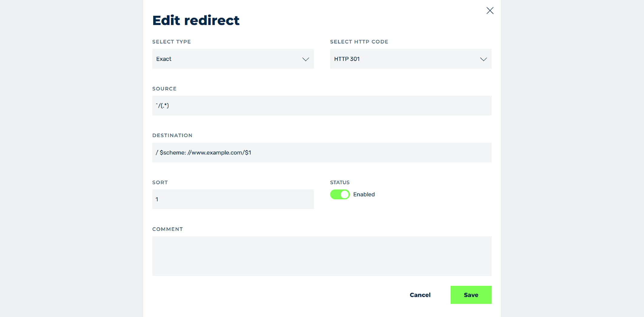Click the STATUS label above the toggle
Image resolution: width=644 pixels, height=317 pixels.
340,183
